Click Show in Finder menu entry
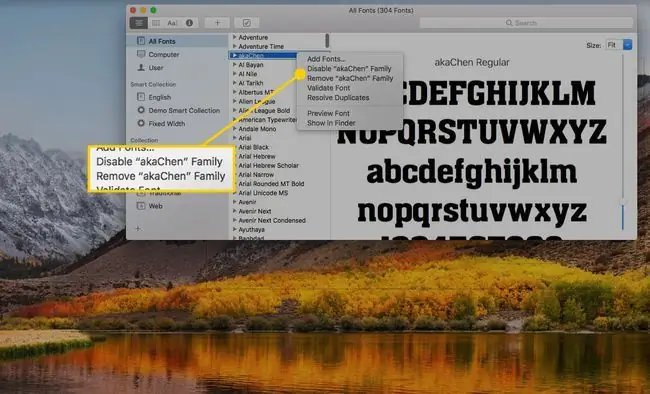Image resolution: width=650 pixels, height=394 pixels. (x=331, y=123)
